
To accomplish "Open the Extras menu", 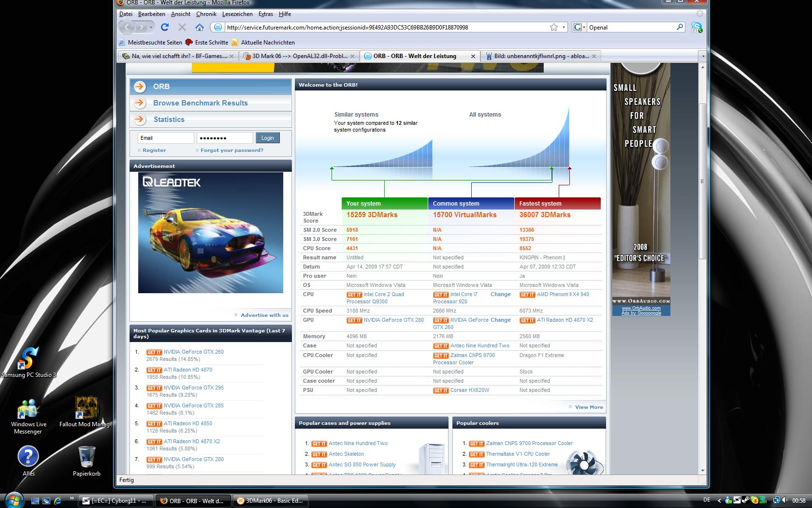I will click(x=266, y=14).
